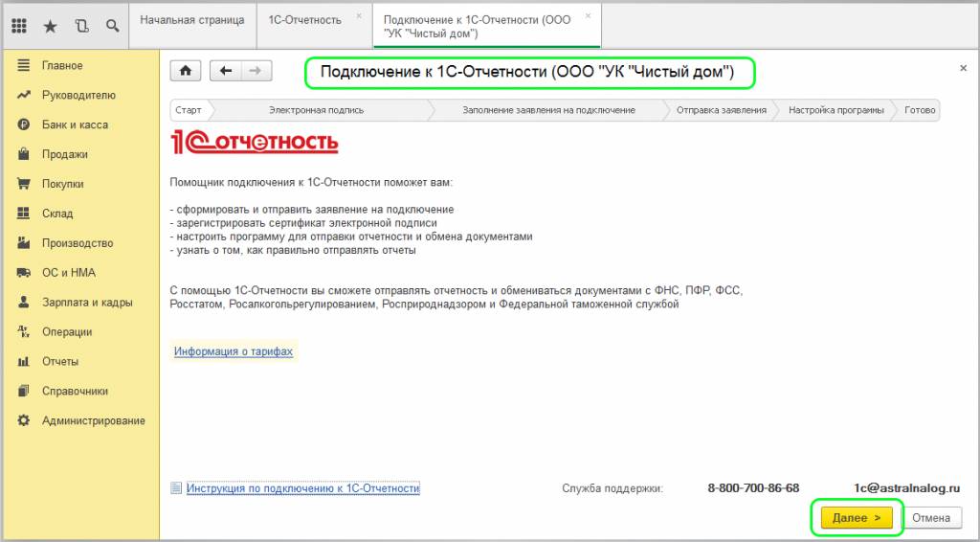Open Инструкция по подключению к 1С-Отчетности link
The image size is (980, 542).
303,487
